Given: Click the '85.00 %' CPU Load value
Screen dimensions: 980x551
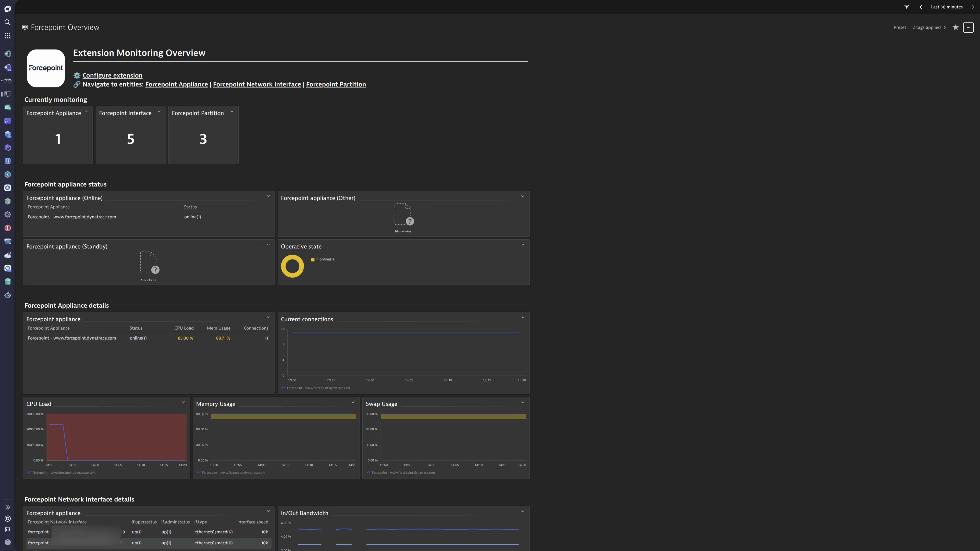Looking at the screenshot, I should [x=185, y=338].
